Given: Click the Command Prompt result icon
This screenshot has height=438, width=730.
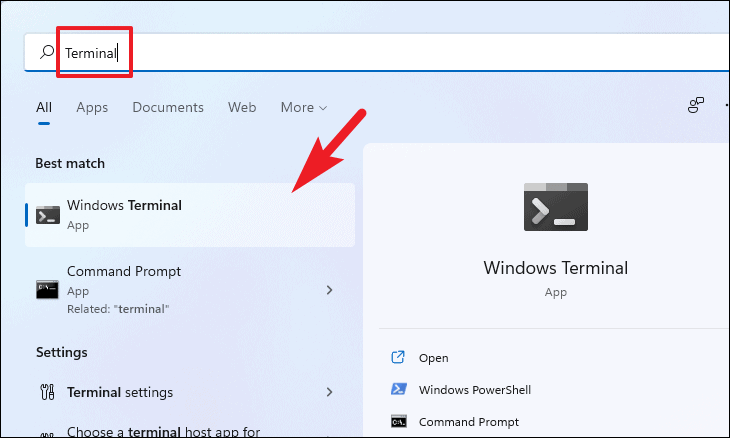Looking at the screenshot, I should point(47,290).
